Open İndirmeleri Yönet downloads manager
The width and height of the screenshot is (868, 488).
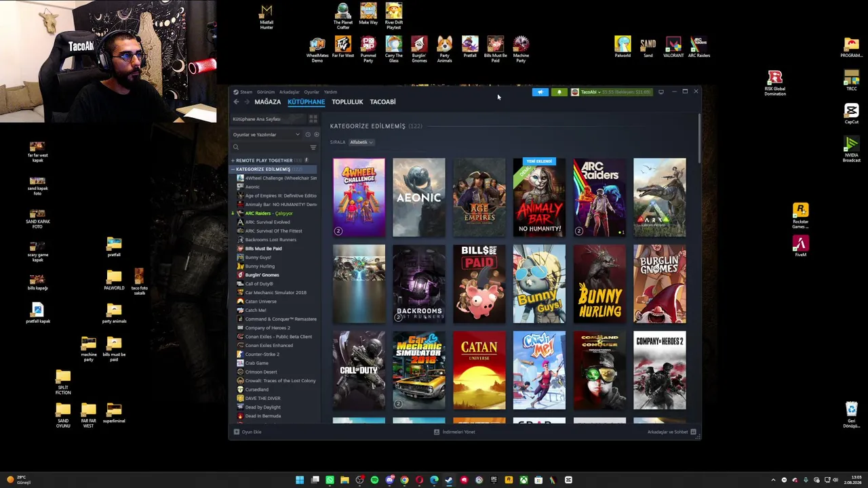pos(454,432)
